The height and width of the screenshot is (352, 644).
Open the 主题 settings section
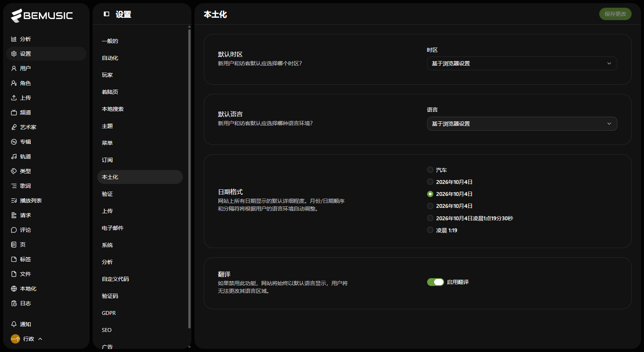[140, 126]
